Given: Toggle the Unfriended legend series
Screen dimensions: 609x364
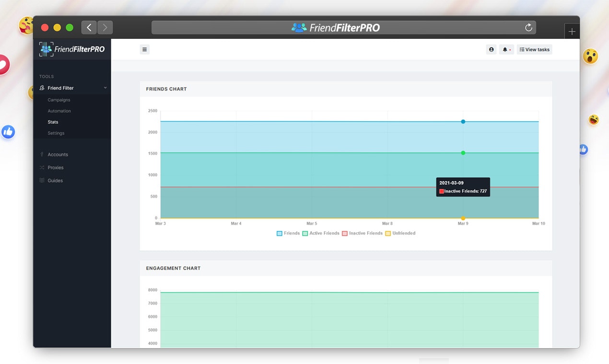Looking at the screenshot, I should tap(400, 233).
